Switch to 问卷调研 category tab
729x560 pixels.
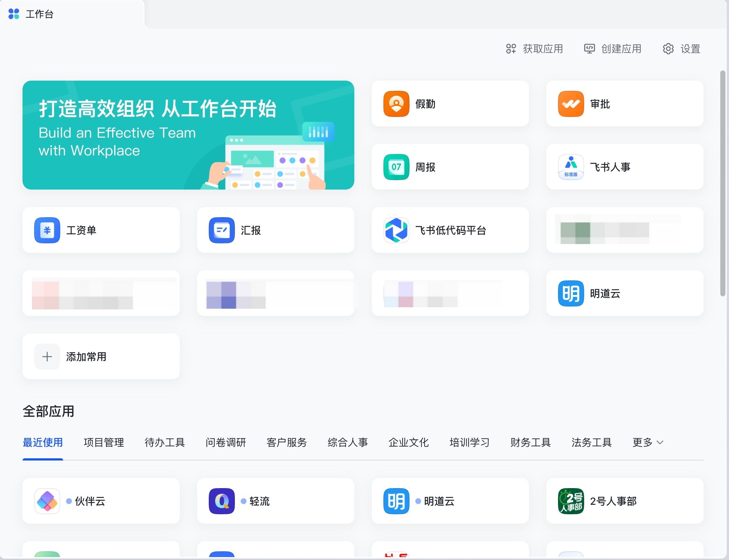[226, 442]
